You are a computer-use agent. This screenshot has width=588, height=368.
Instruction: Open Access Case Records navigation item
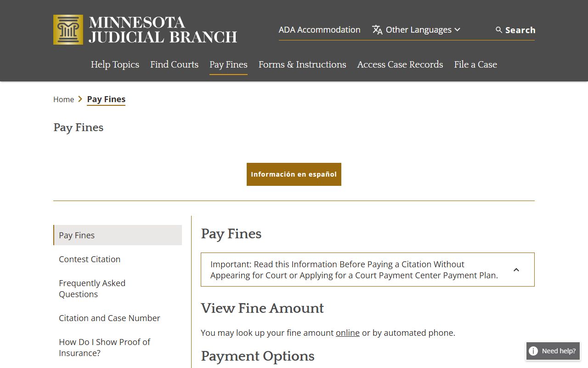tap(400, 64)
